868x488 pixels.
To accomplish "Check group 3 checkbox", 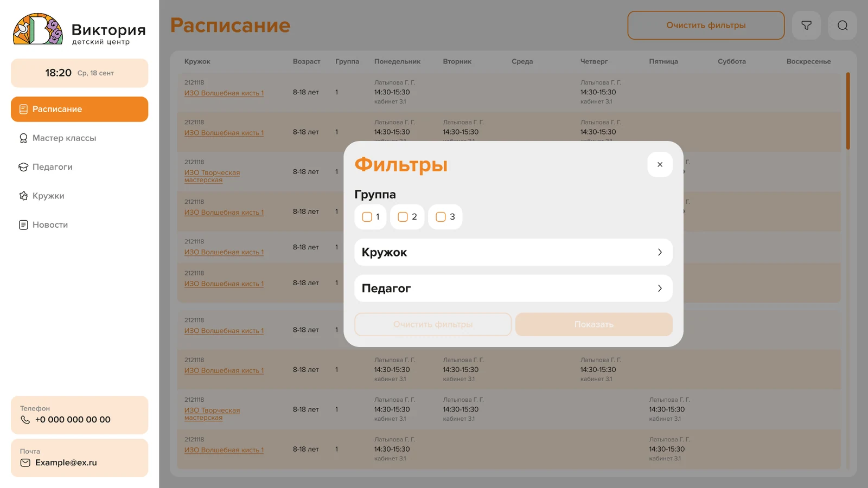I will click(441, 217).
